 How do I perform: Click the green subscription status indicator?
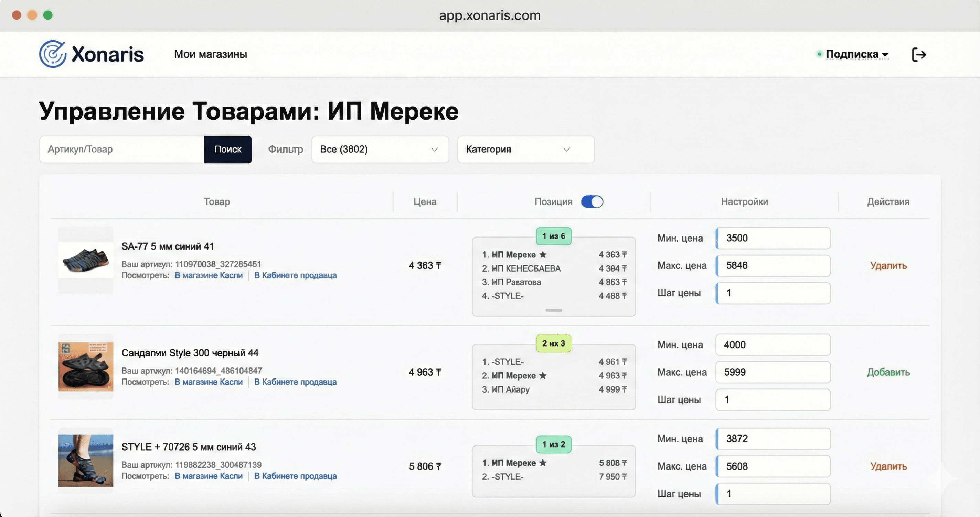pos(819,54)
